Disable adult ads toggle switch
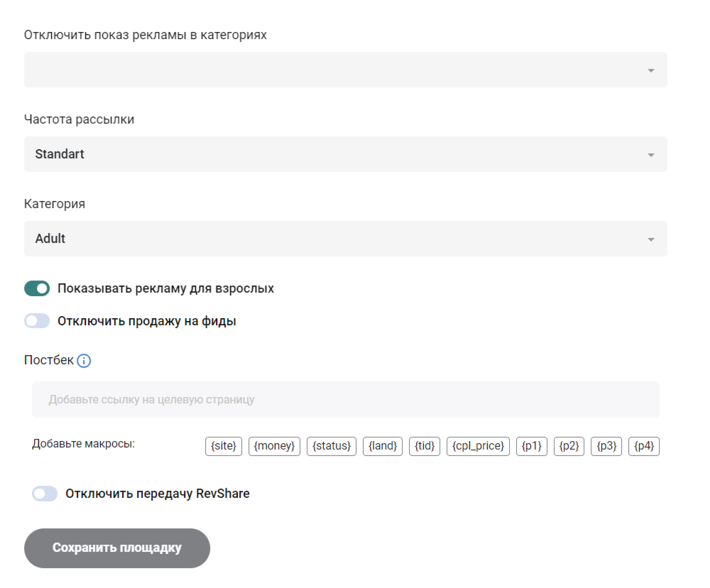This screenshot has width=710, height=588. pyautogui.click(x=37, y=288)
